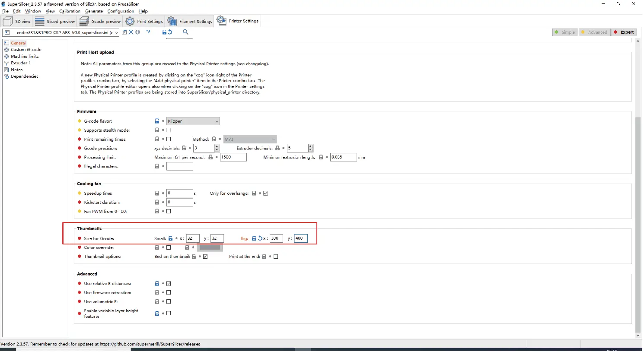Click lock icon for Use relative E distances
This screenshot has height=352, width=644.
tap(157, 284)
